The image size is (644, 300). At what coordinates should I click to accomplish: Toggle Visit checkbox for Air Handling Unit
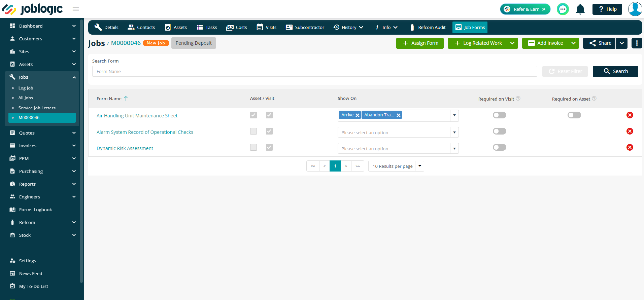(269, 115)
